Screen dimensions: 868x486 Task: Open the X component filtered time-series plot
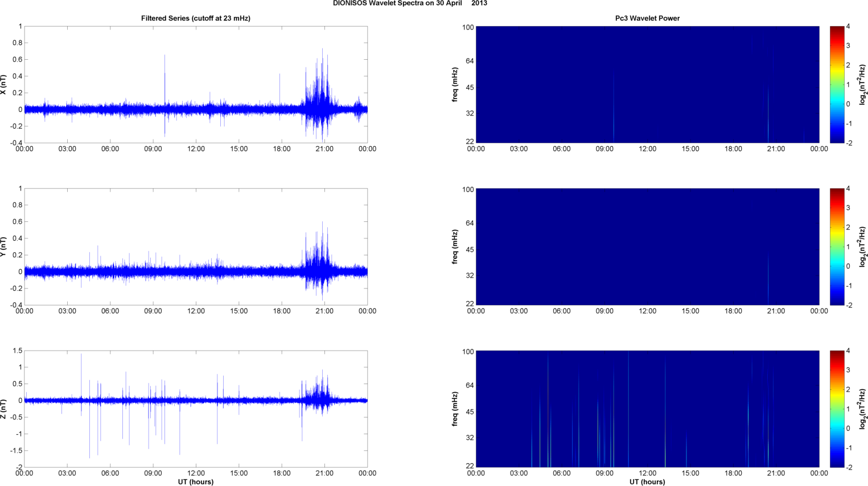196,85
